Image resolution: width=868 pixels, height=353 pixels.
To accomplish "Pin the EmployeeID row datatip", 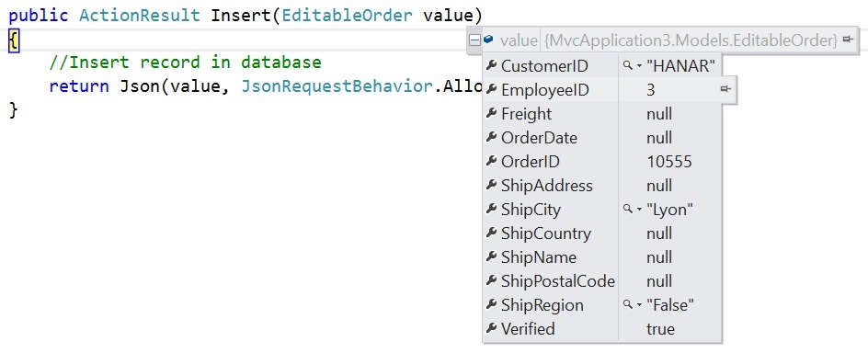I will pyautogui.click(x=725, y=89).
